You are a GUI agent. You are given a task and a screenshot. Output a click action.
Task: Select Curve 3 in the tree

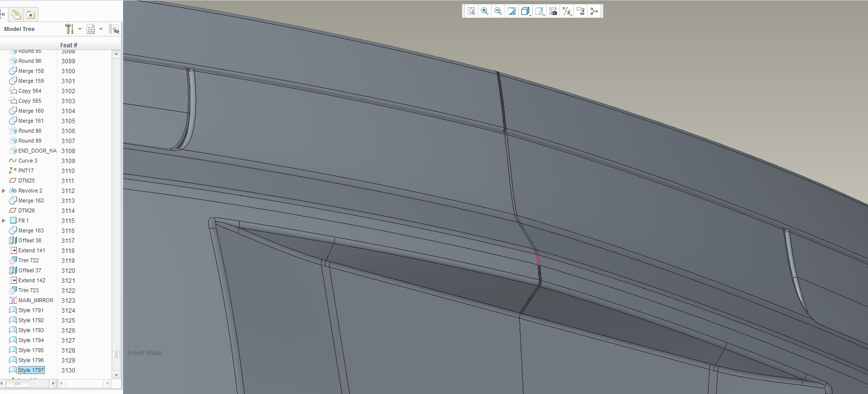(28, 161)
